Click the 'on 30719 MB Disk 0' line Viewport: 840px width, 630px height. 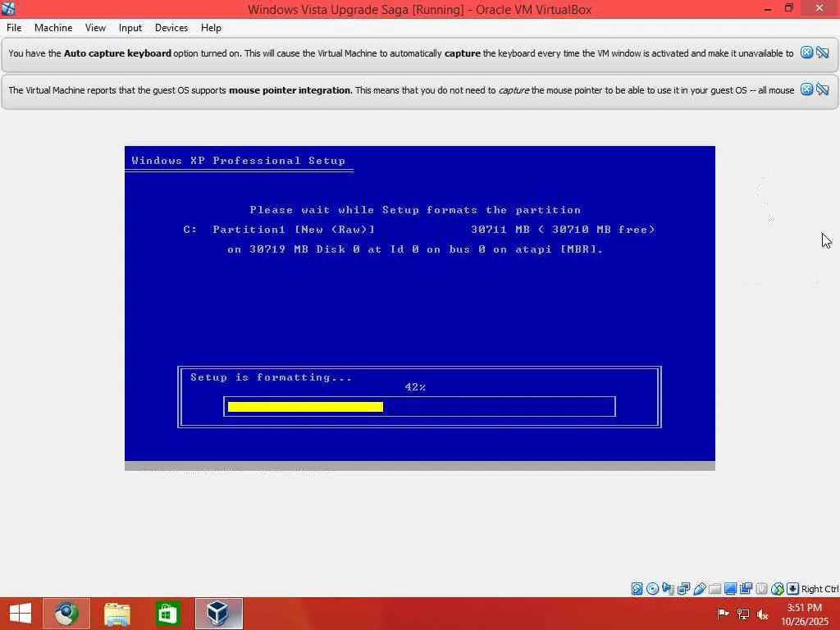tap(415, 249)
